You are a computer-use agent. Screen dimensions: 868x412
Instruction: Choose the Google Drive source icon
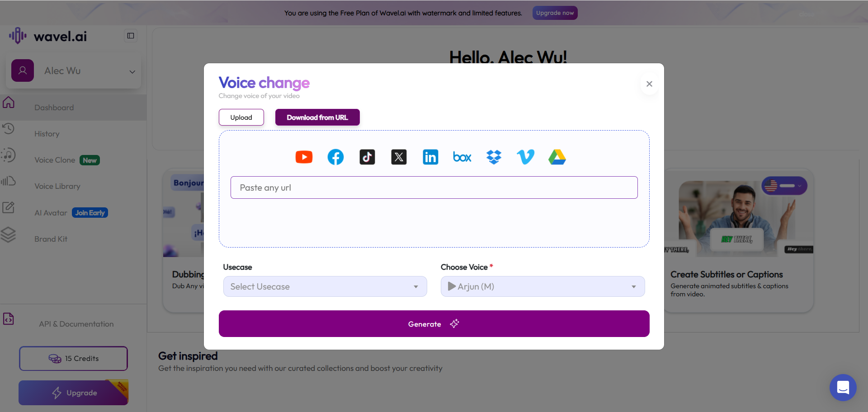[x=557, y=157]
